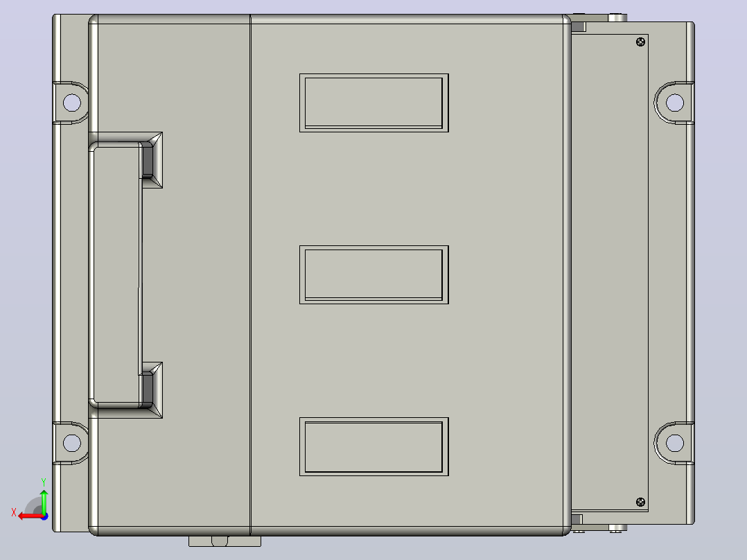Select the upper-right mounting hole on the model

point(675,103)
